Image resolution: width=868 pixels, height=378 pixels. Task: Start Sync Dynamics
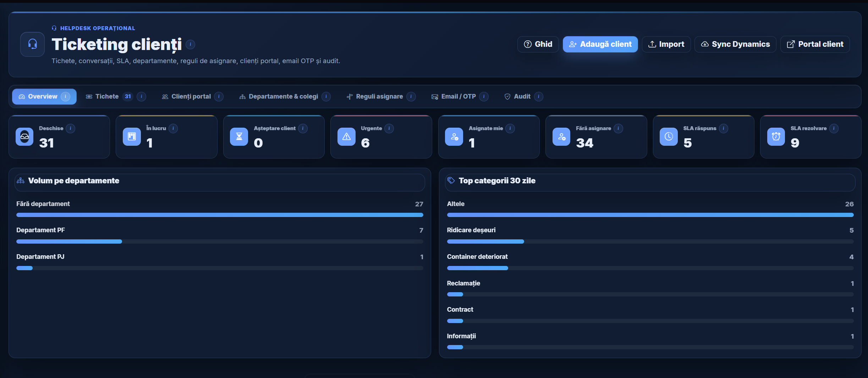click(735, 44)
